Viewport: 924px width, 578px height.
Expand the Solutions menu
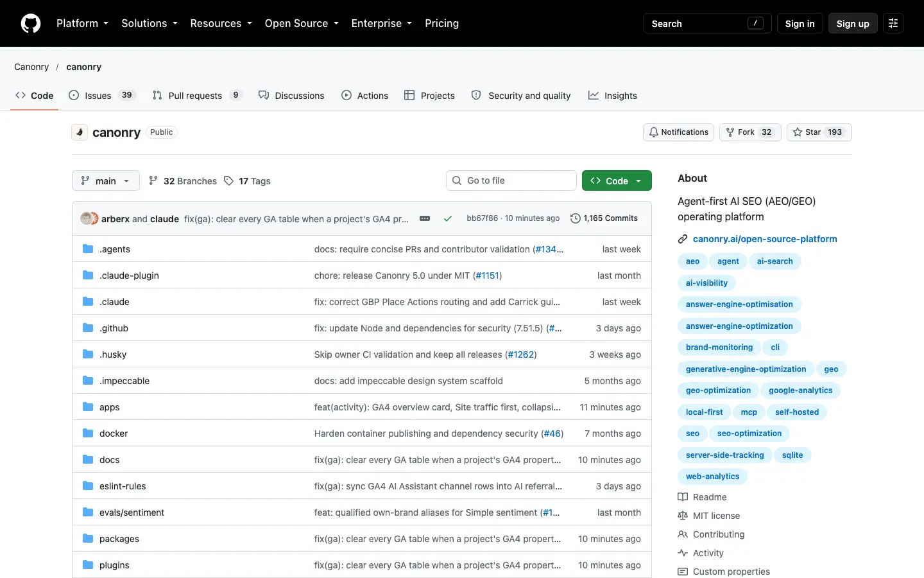(x=150, y=23)
